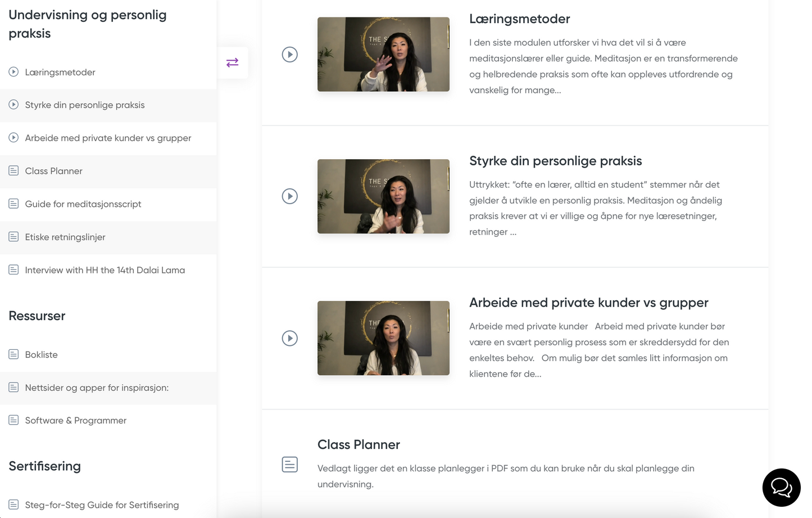This screenshot has height=518, width=812.
Task: Open "Nettsider og apper for inspirasjon" resource
Action: tap(96, 388)
